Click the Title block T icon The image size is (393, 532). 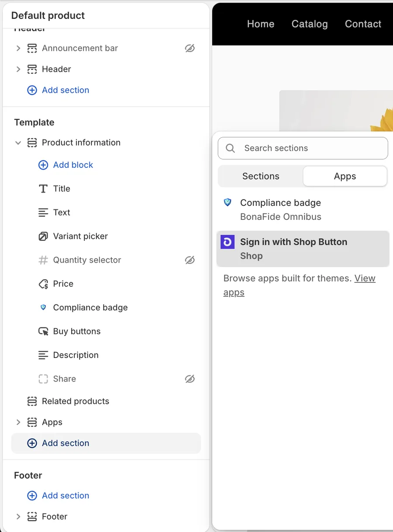tap(43, 189)
